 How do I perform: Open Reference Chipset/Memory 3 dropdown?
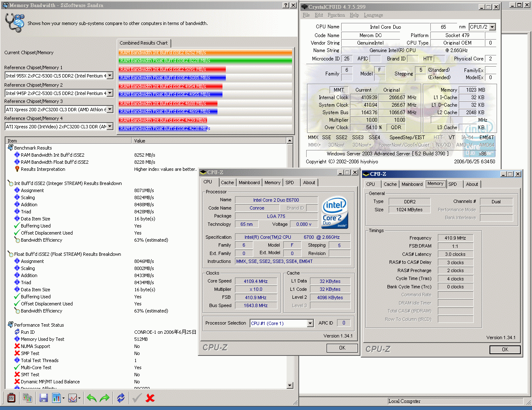click(110, 109)
